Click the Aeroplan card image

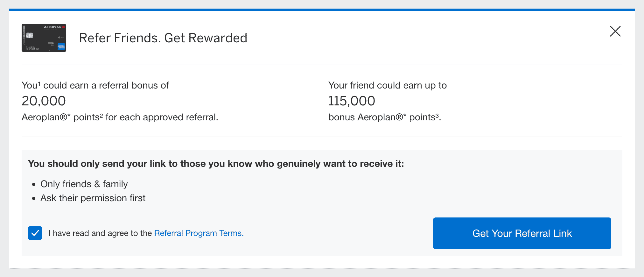(x=44, y=38)
